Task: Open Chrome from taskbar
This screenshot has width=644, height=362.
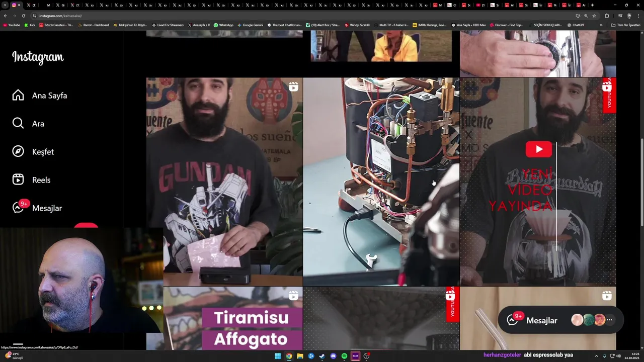Action: coord(289,356)
